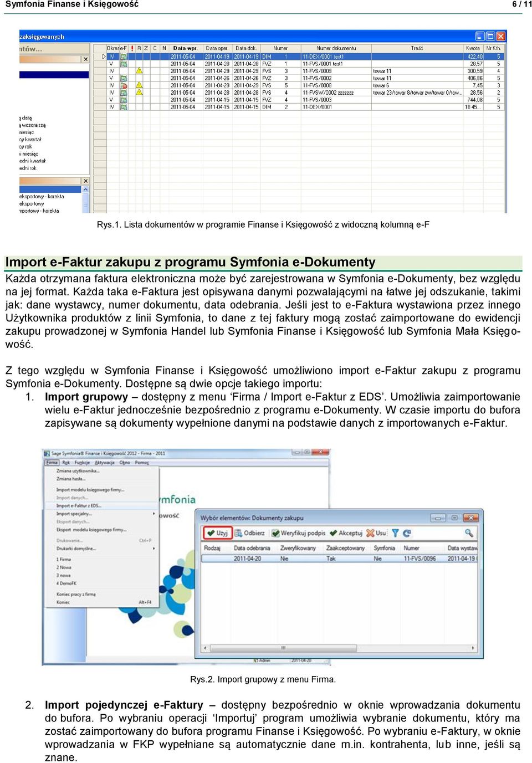This screenshot has width=532, height=763.
Task: Click the red exclamation mark column header
Action: (x=132, y=48)
